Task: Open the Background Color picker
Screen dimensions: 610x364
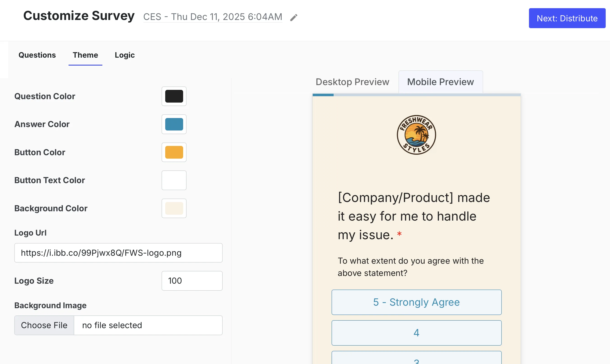Action: pos(174,208)
